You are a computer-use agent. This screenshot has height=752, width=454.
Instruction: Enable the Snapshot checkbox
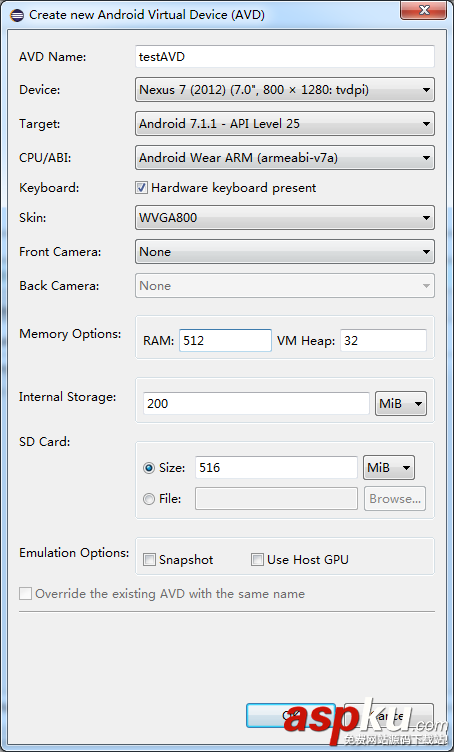[150, 560]
